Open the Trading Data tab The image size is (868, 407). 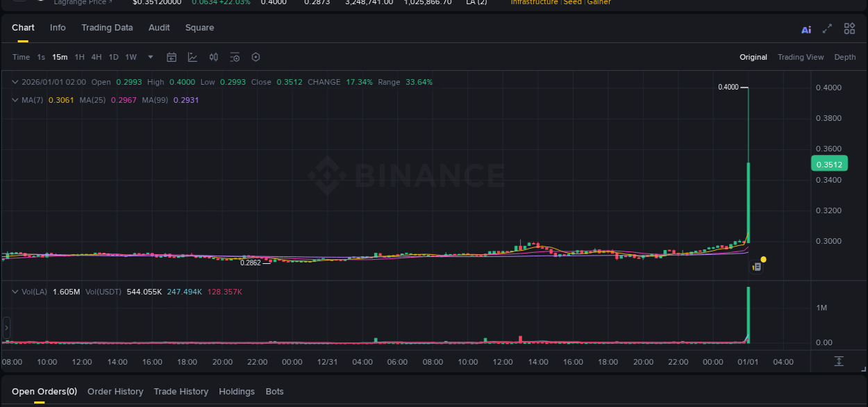click(x=107, y=28)
